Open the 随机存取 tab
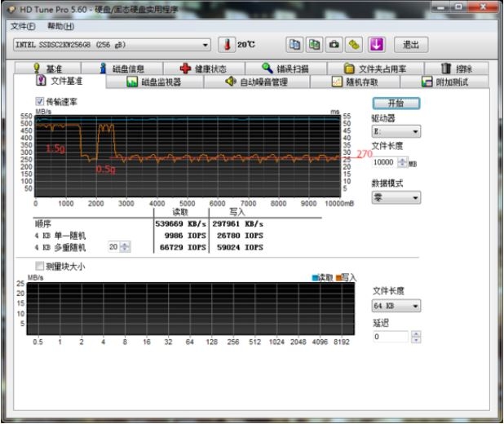This screenshot has height=424, width=504. (x=356, y=82)
